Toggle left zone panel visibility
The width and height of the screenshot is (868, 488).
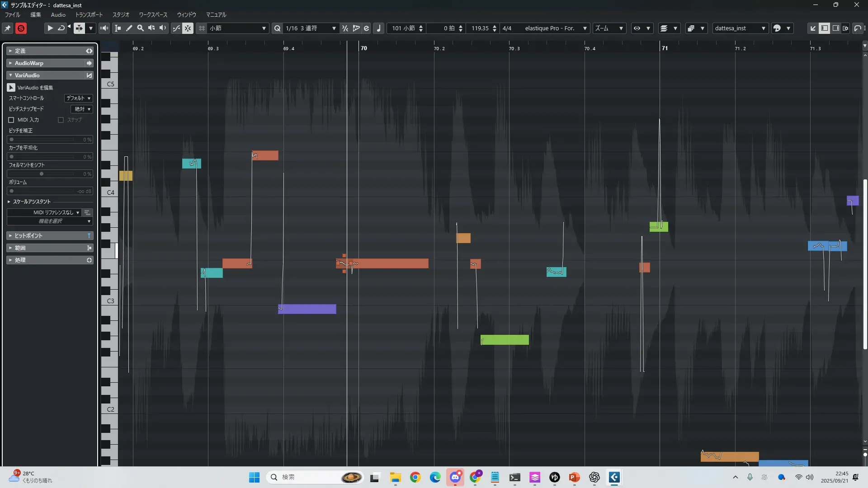825,28
